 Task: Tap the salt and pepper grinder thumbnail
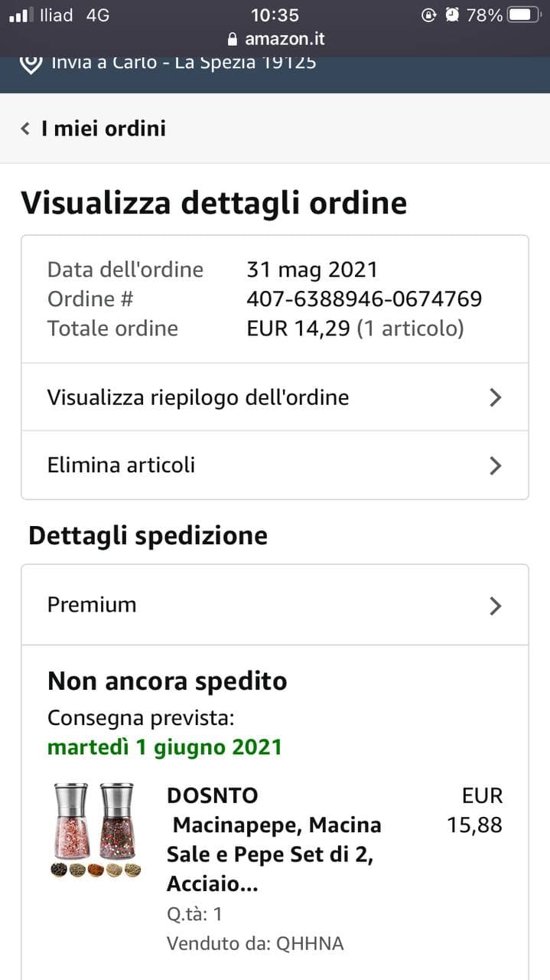96,830
